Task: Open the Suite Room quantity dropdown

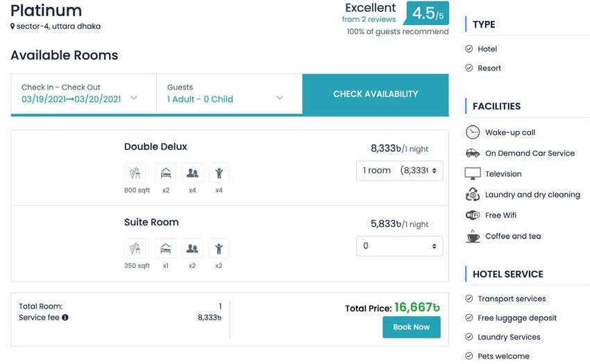Action: click(400, 246)
